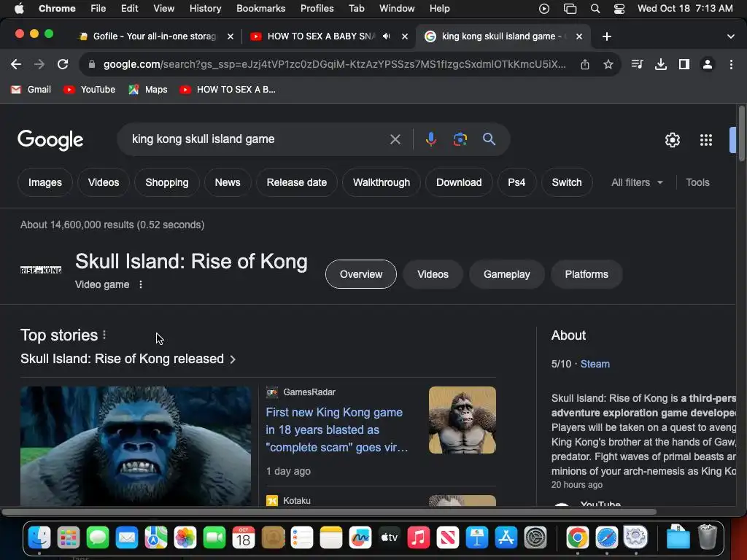Filter results by Videos chip in filter row

pos(104,182)
